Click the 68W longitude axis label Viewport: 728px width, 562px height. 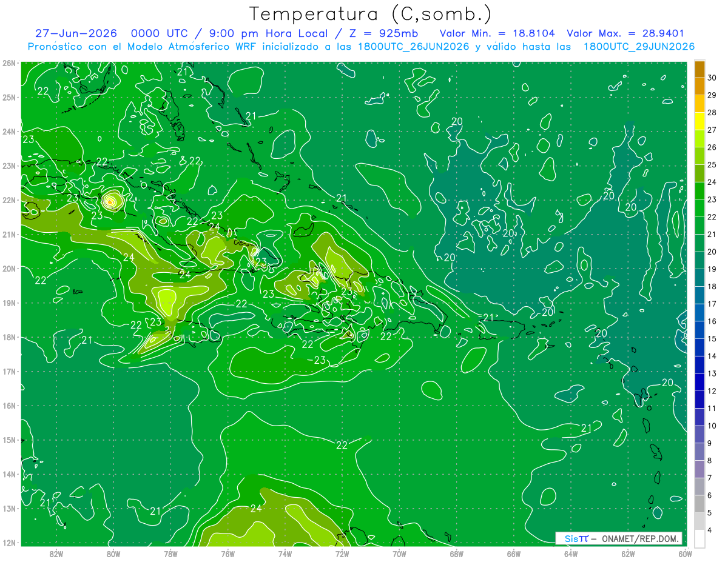point(456,554)
